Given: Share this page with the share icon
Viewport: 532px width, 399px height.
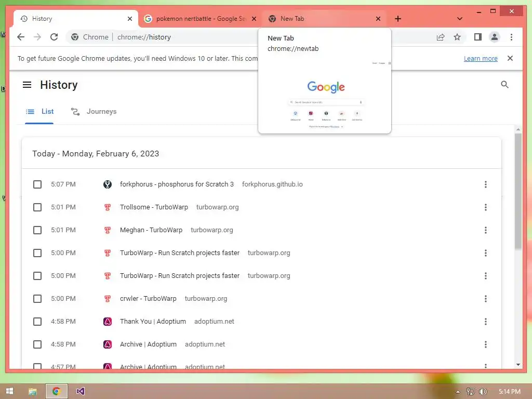Looking at the screenshot, I should point(441,37).
